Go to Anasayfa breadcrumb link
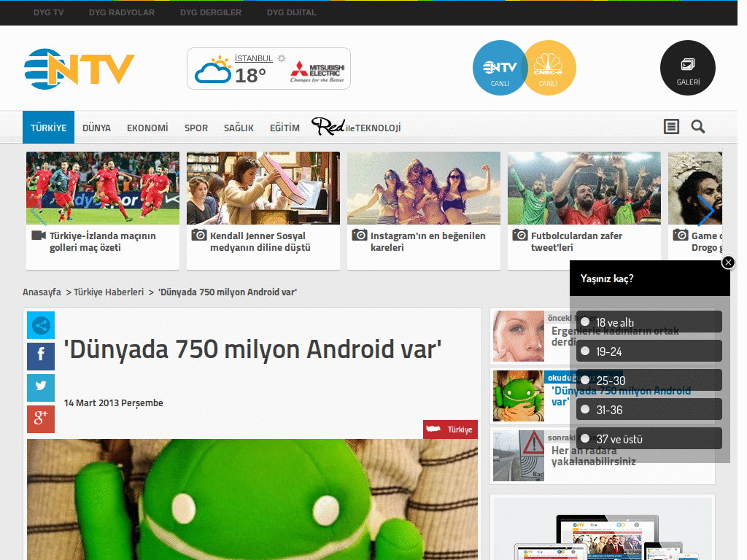 click(x=42, y=292)
